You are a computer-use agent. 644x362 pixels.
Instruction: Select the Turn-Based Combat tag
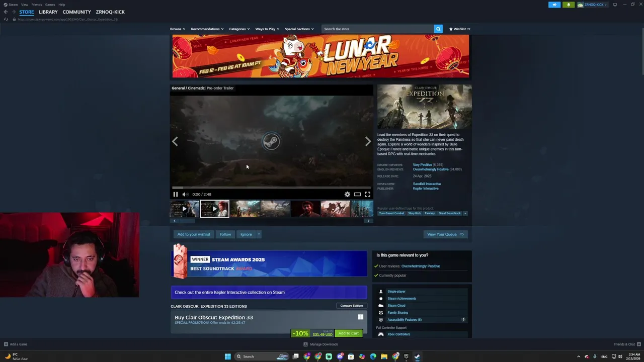coord(391,213)
